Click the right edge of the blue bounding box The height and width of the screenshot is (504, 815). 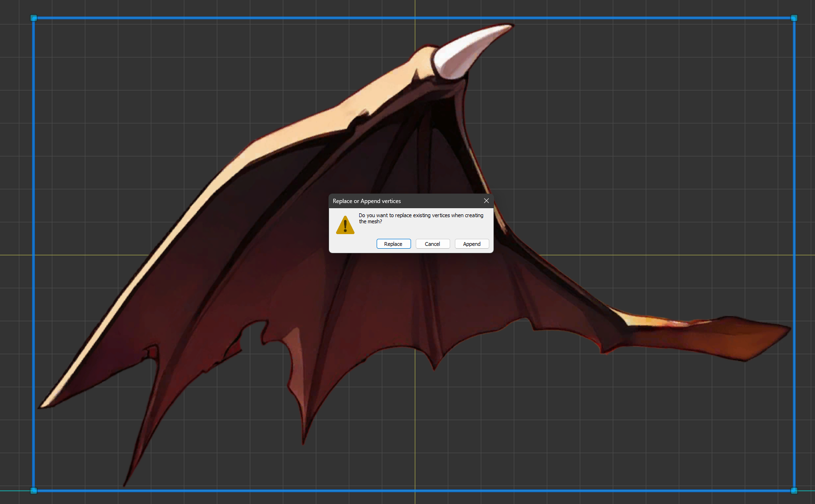794,188
